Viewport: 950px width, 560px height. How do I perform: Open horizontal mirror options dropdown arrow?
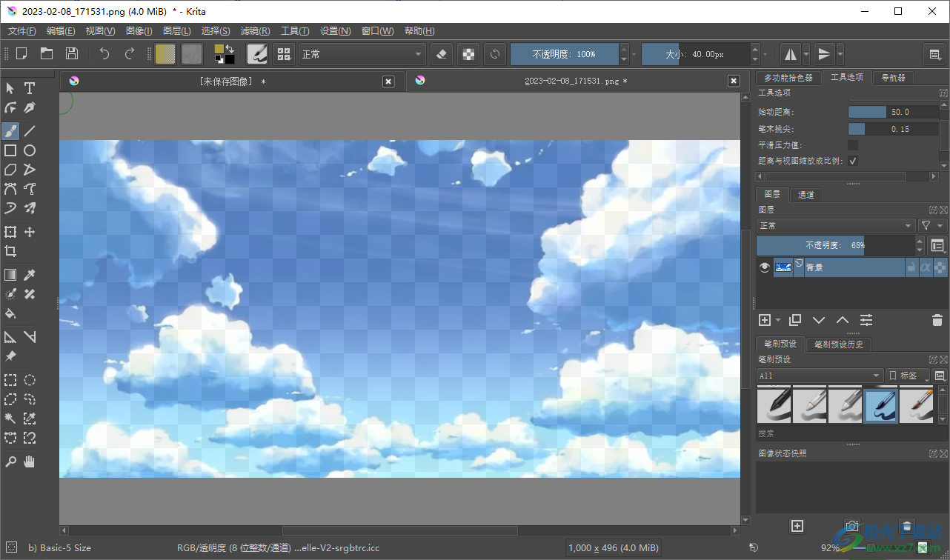[x=806, y=53]
